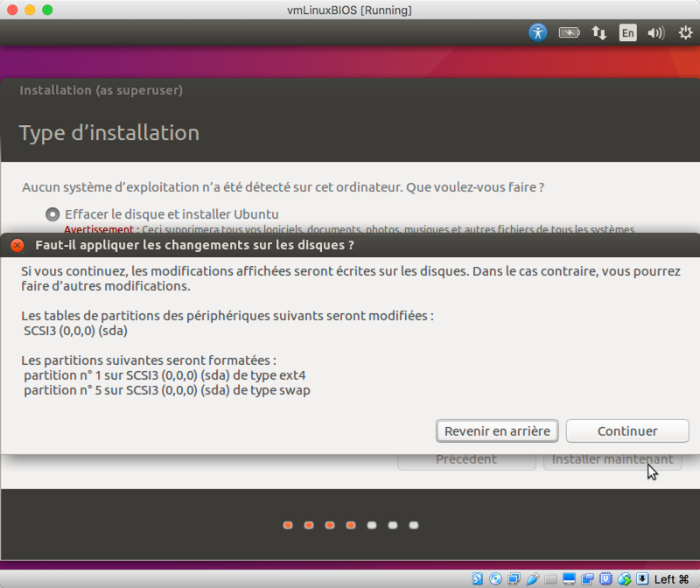Click the 'vmLinuxBIOS [Running]' title text
This screenshot has width=700, height=588.
click(x=349, y=10)
